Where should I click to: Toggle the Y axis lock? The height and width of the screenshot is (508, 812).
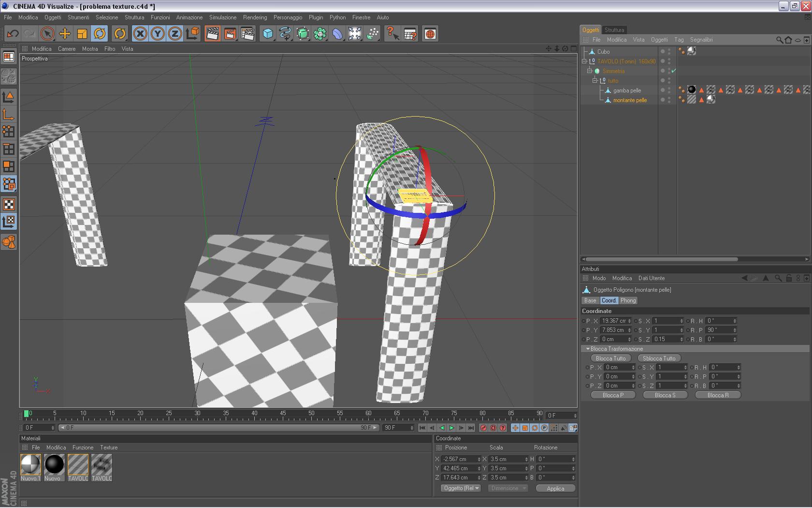(x=158, y=34)
